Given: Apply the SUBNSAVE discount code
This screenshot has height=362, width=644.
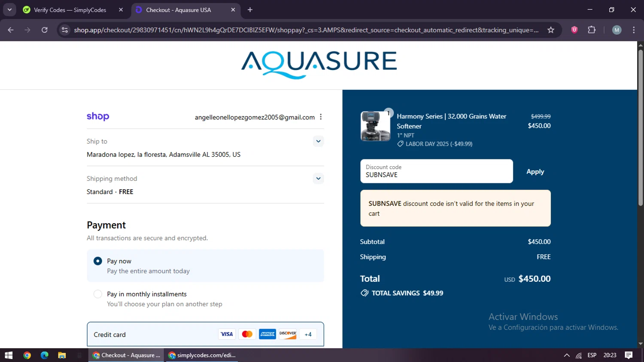Looking at the screenshot, I should pos(535,171).
